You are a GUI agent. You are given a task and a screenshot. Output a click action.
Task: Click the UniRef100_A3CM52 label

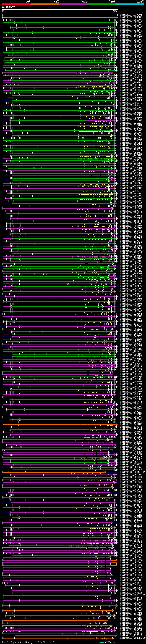click(131, 183)
